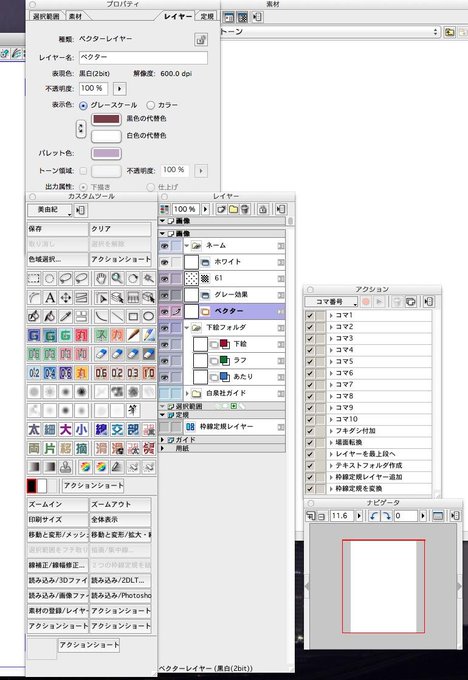Image resolution: width=468 pixels, height=680 pixels.
Task: Select the Magic Wand tool
Action: pyautogui.click(x=148, y=278)
